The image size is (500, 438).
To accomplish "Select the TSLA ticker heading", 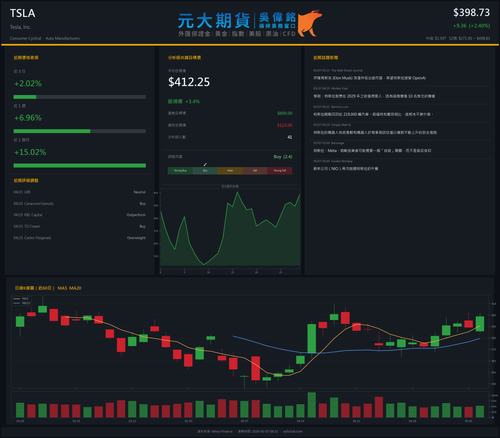I will (22, 13).
